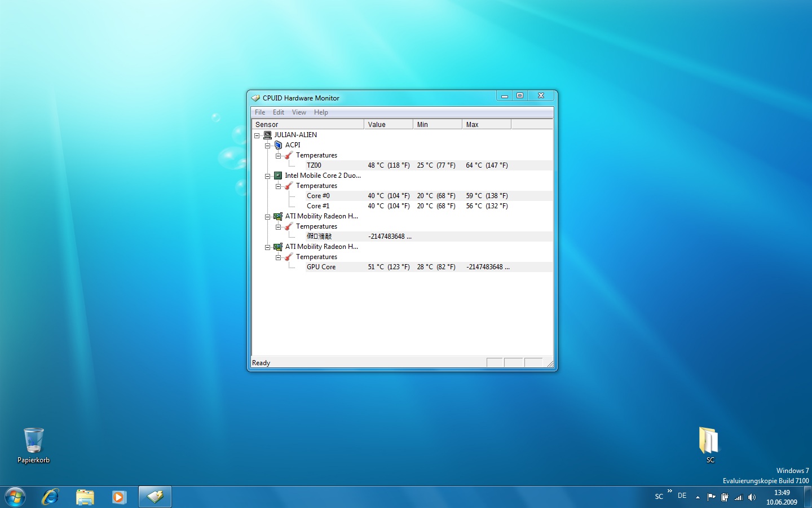Image resolution: width=812 pixels, height=508 pixels.
Task: Collapse Temperatures under ACPI
Action: coord(278,156)
